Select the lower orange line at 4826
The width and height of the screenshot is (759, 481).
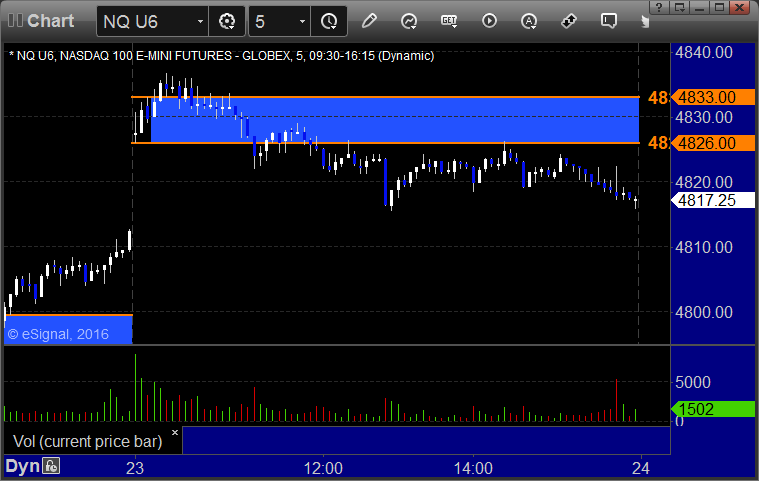385,143
